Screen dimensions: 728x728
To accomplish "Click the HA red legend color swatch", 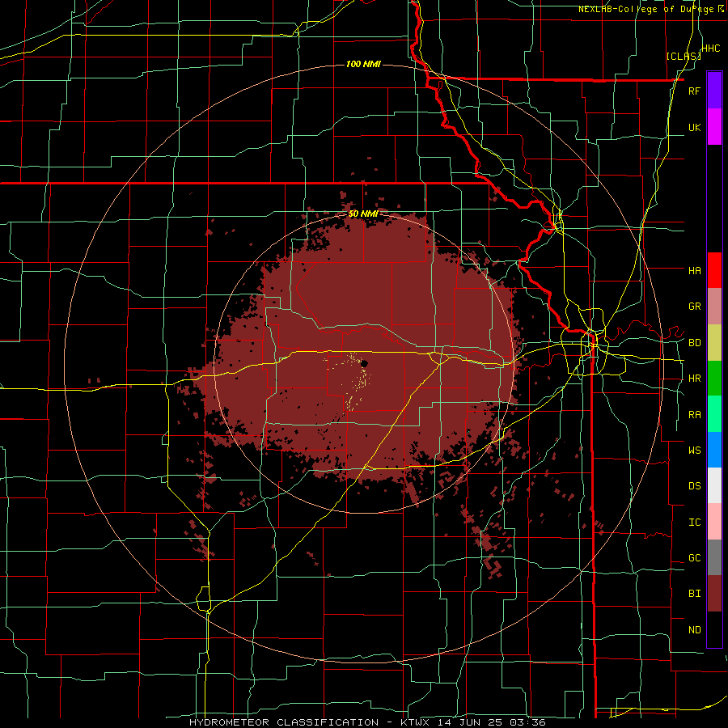I will coord(714,270).
